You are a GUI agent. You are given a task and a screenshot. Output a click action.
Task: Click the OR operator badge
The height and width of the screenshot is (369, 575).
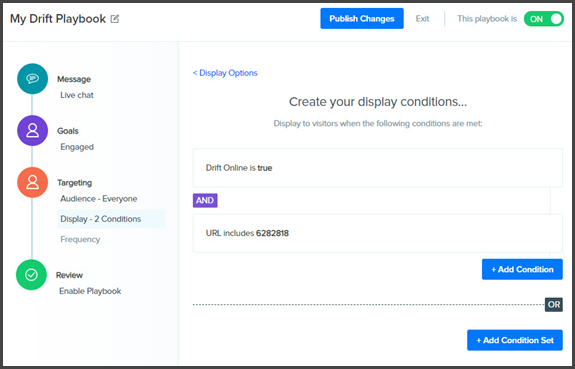pos(554,304)
